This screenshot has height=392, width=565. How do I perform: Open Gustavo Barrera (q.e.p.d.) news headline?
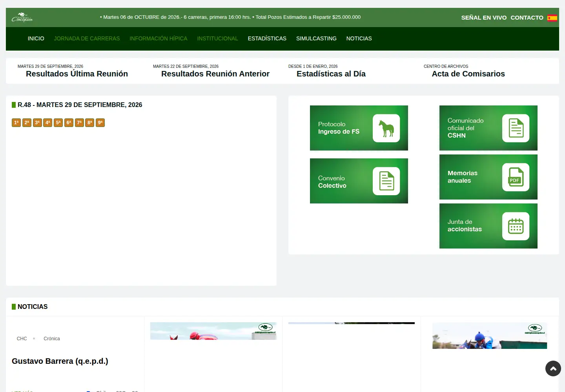[x=60, y=361]
